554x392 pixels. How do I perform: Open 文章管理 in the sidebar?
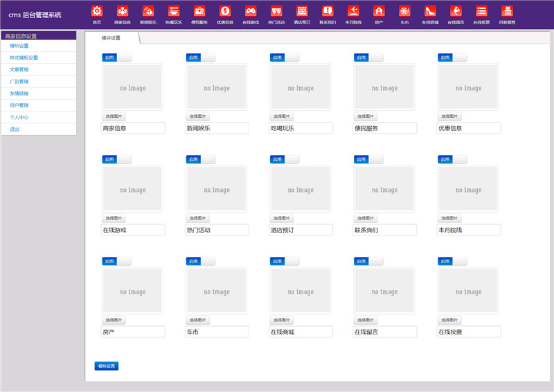pos(19,69)
